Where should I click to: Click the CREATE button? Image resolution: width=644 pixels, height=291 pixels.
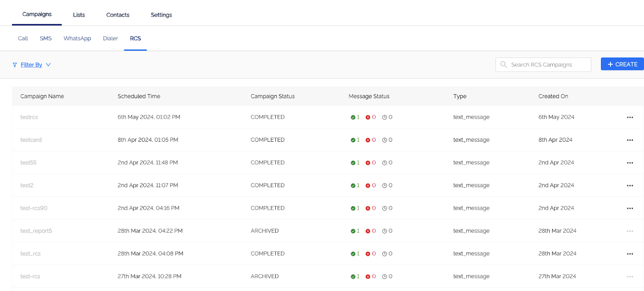click(622, 64)
